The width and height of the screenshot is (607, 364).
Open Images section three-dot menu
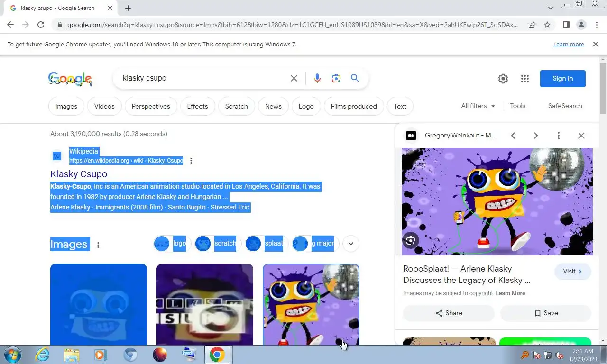[98, 245]
